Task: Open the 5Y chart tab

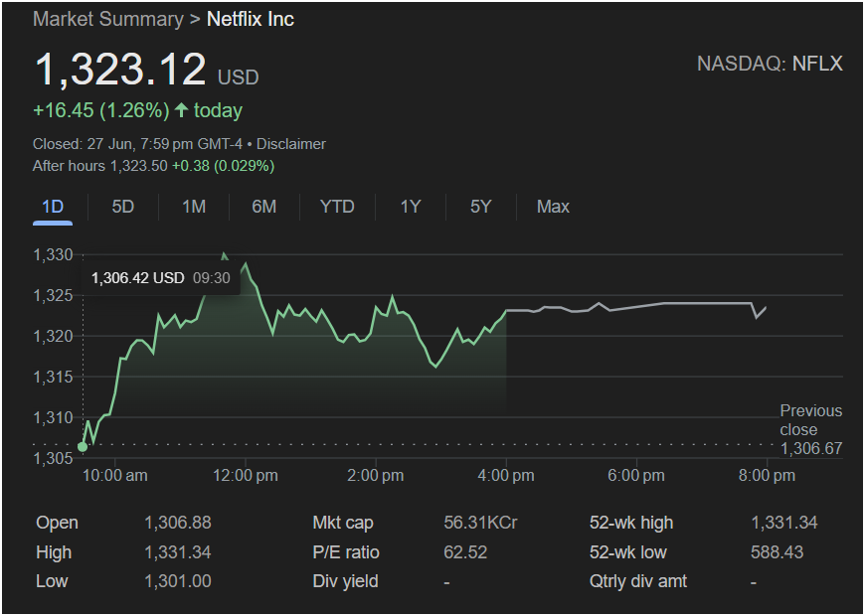Action: tap(480, 207)
